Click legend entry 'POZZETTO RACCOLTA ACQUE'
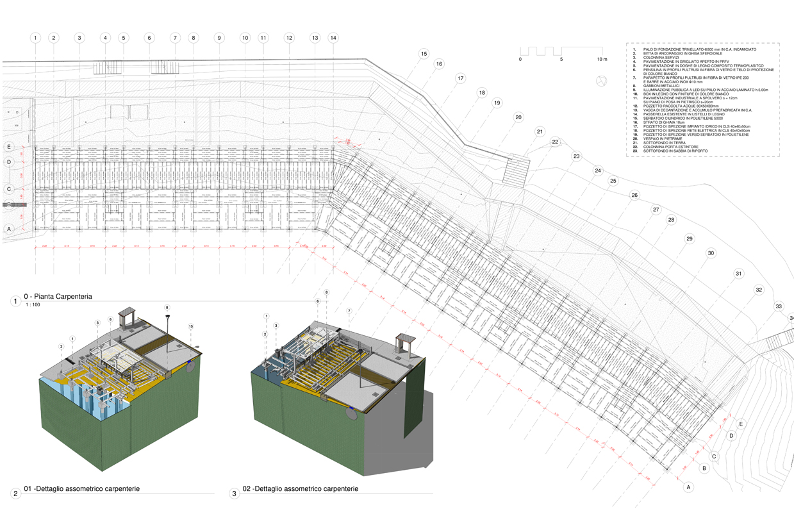 coord(681,105)
